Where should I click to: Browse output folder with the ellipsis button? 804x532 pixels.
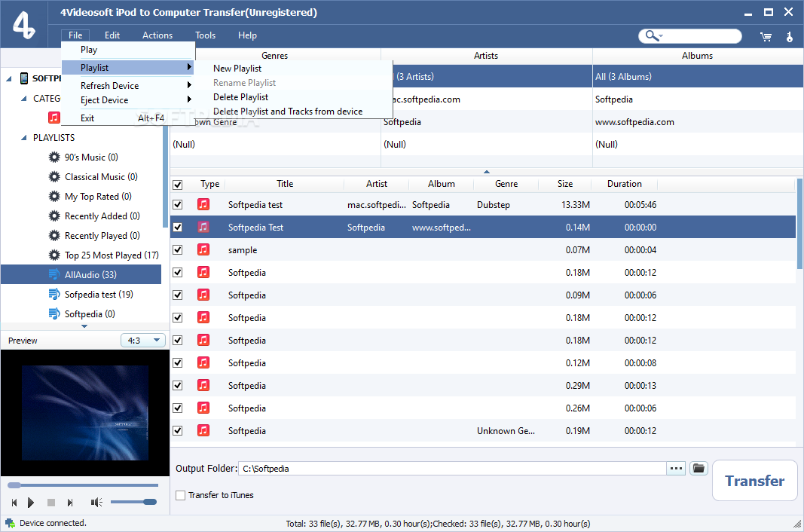click(x=677, y=468)
